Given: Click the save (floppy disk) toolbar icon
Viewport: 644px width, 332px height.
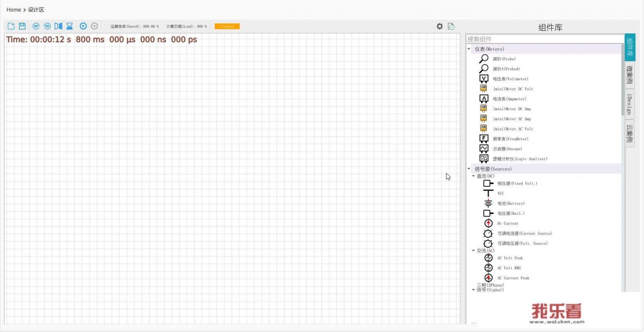Looking at the screenshot, I should (23, 26).
